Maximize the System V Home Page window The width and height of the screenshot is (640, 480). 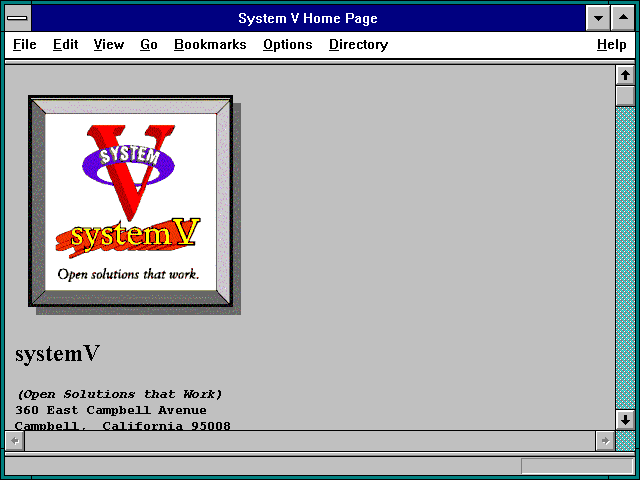pos(623,18)
